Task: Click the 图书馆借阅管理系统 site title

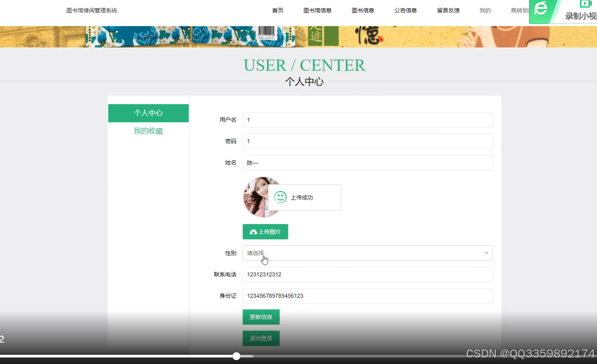Action: [92, 10]
